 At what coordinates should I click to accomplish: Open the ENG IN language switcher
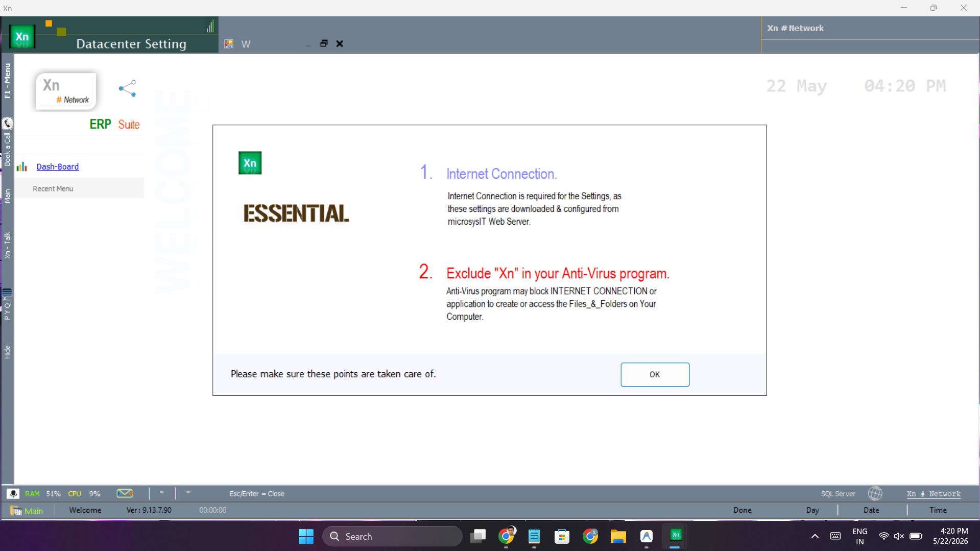point(860,536)
